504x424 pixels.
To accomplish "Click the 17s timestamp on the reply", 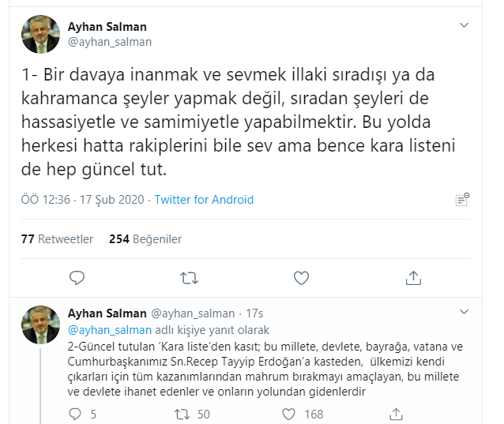I will 254,313.
